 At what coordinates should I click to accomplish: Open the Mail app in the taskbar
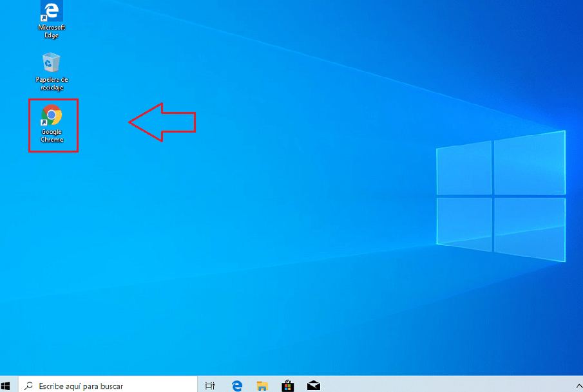[314, 386]
